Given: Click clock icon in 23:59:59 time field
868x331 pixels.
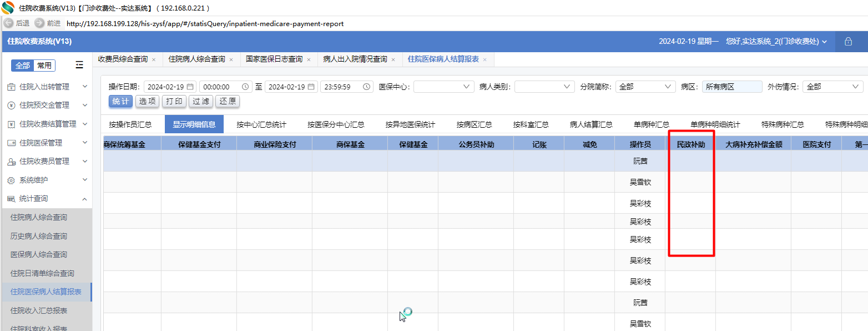Looking at the screenshot, I should tap(367, 87).
